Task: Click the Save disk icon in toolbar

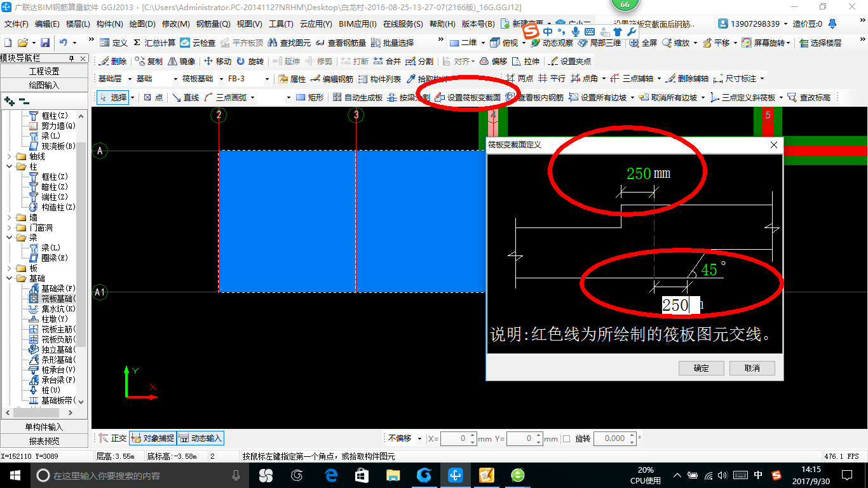Action: pyautogui.click(x=45, y=43)
